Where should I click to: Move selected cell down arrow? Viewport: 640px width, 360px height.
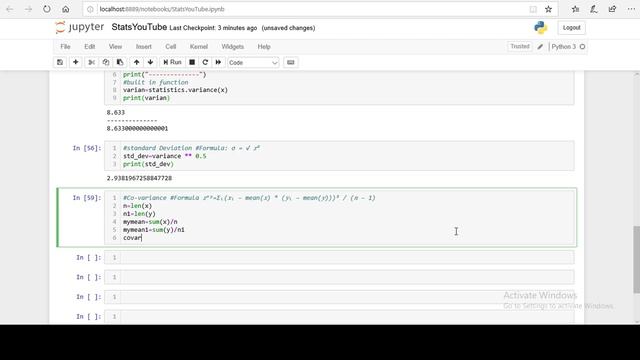click(x=151, y=62)
